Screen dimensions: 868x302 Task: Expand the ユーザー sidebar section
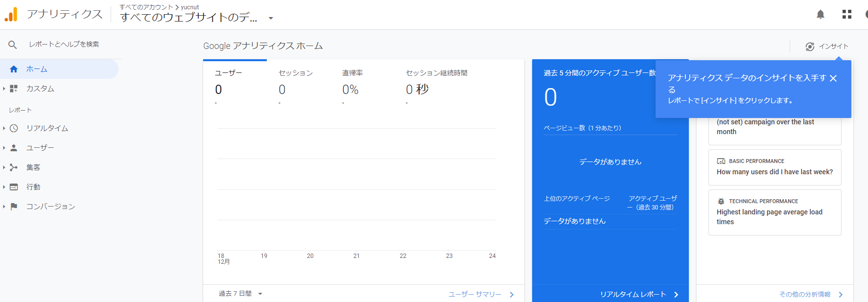coord(4,148)
